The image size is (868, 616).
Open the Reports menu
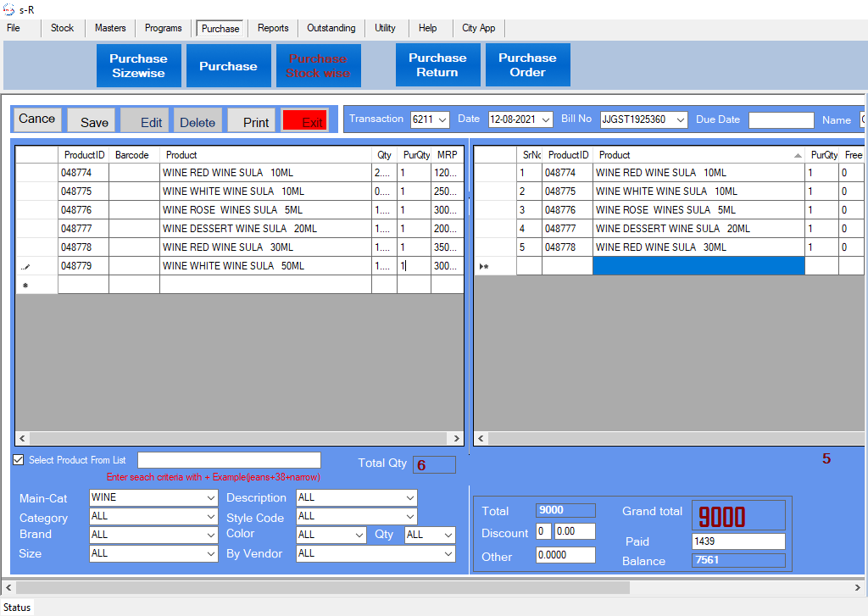[273, 28]
